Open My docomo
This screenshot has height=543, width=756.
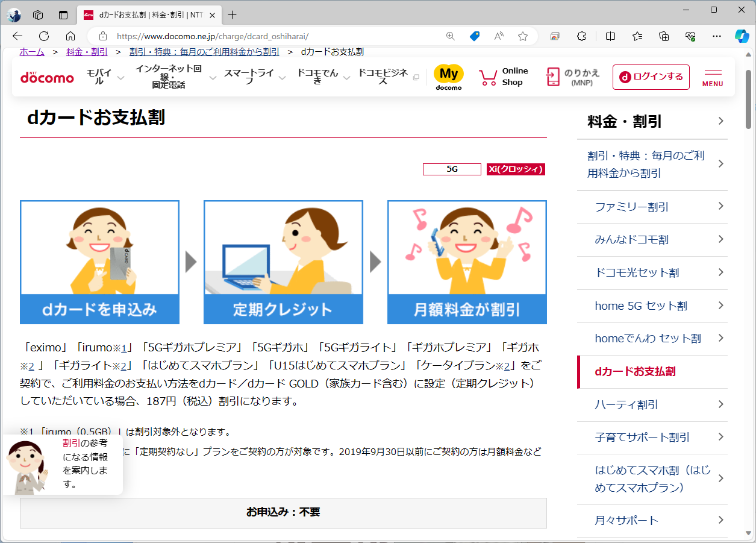448,77
